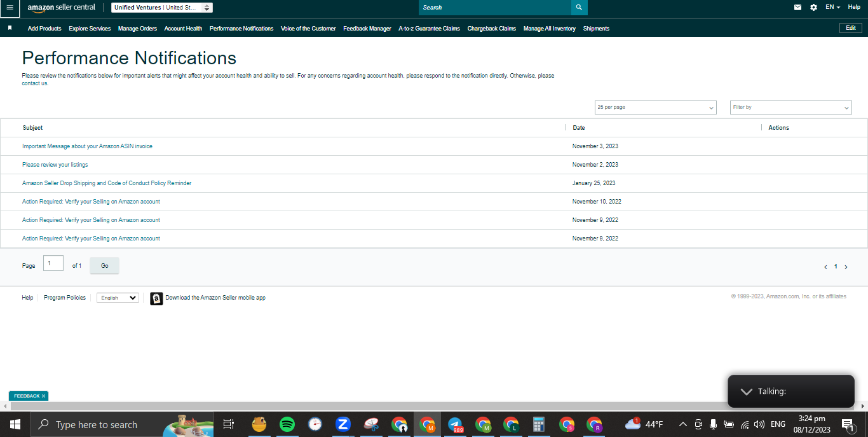Go to next page with right chevron
868x437 pixels.
pyautogui.click(x=846, y=267)
